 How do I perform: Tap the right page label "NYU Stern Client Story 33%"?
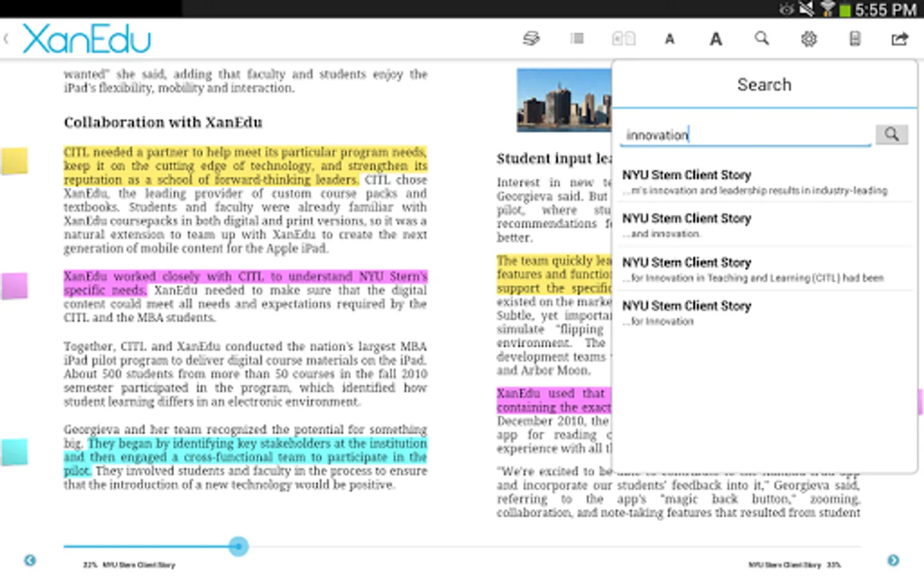[x=794, y=565]
